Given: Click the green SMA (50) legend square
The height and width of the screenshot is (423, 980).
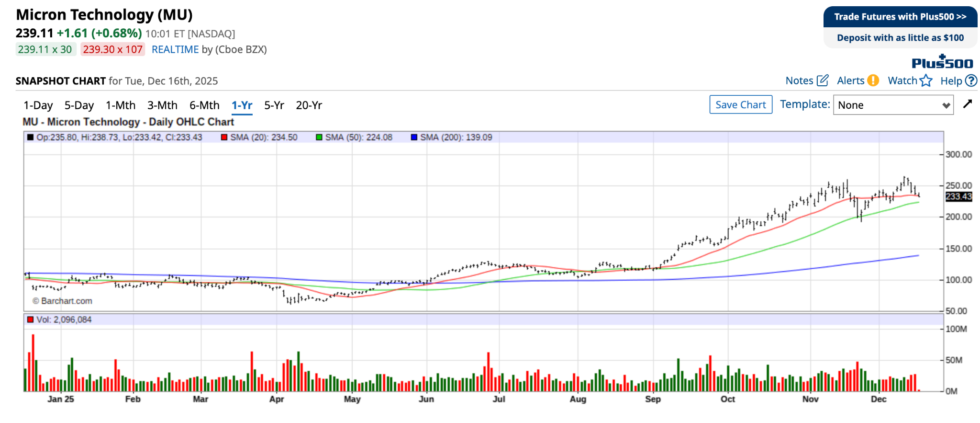Looking at the screenshot, I should click(x=319, y=137).
